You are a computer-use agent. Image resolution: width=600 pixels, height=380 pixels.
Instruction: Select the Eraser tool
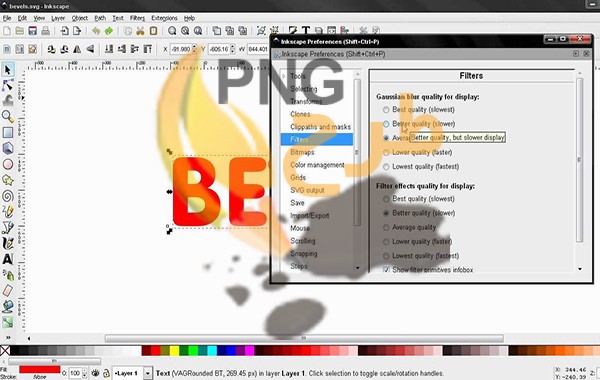pos(8,291)
